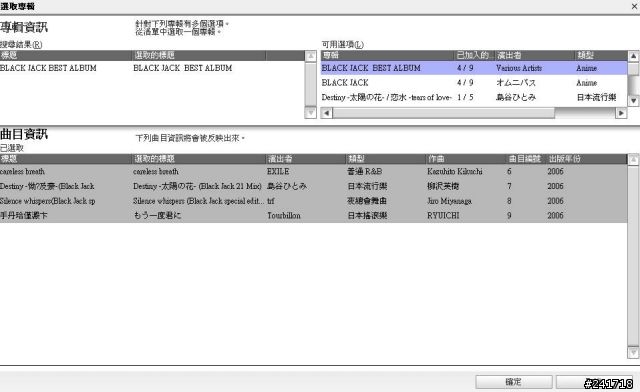
Task: Click scroll down arrow of available options list
Action: tap(633, 100)
